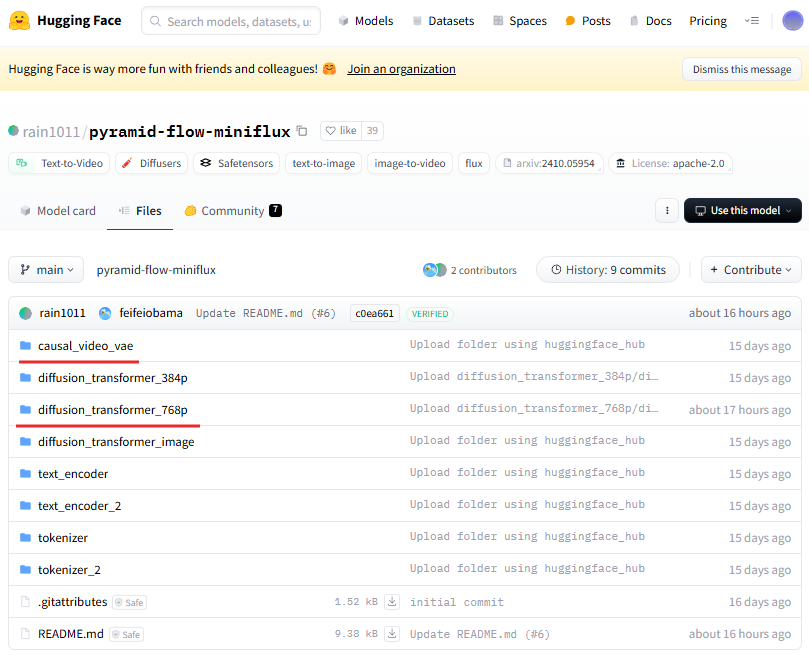This screenshot has width=809, height=659.
Task: Go to Models in top navigation
Action: [366, 21]
